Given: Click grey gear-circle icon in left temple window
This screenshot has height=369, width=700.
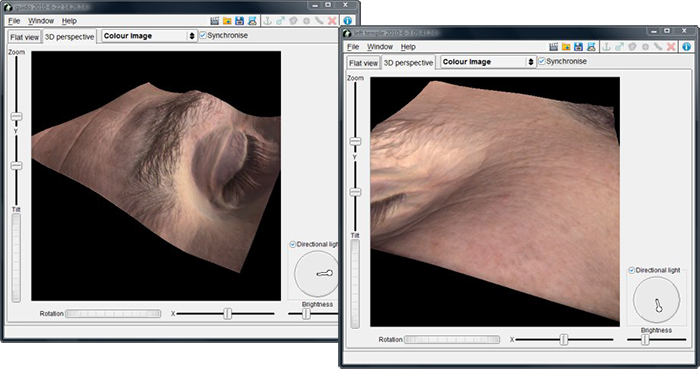Looking at the screenshot, I should pyautogui.click(x=645, y=46).
